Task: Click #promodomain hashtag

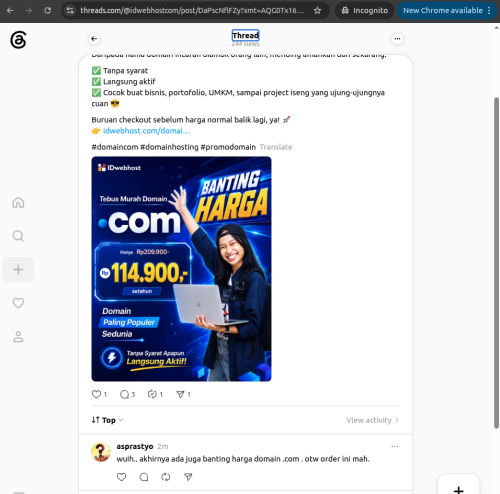Action: tap(228, 147)
